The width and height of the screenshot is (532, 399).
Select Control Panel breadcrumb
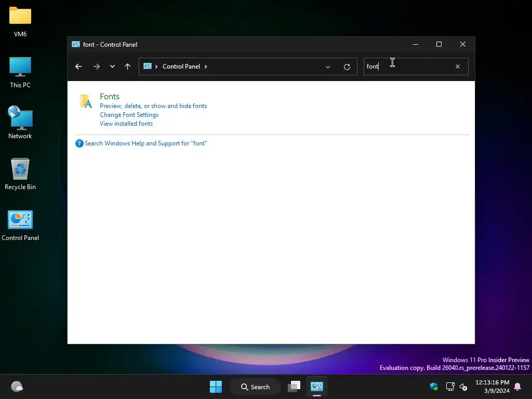(181, 66)
